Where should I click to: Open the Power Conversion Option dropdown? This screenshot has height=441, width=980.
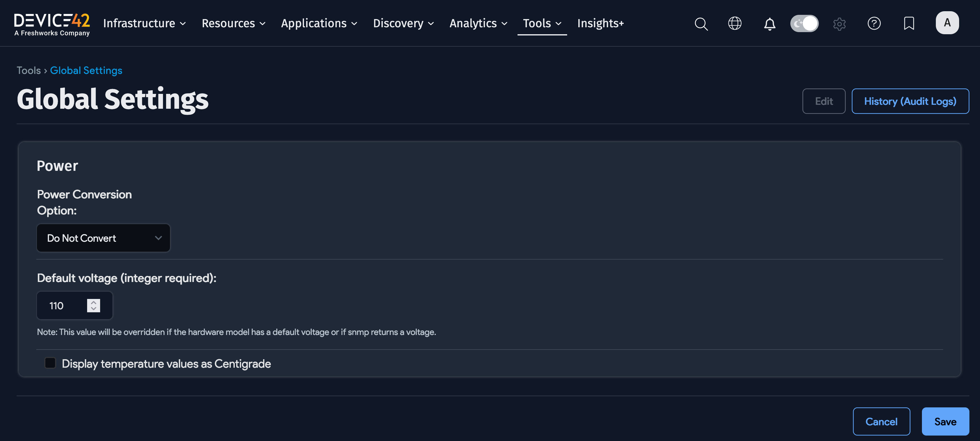(x=103, y=238)
